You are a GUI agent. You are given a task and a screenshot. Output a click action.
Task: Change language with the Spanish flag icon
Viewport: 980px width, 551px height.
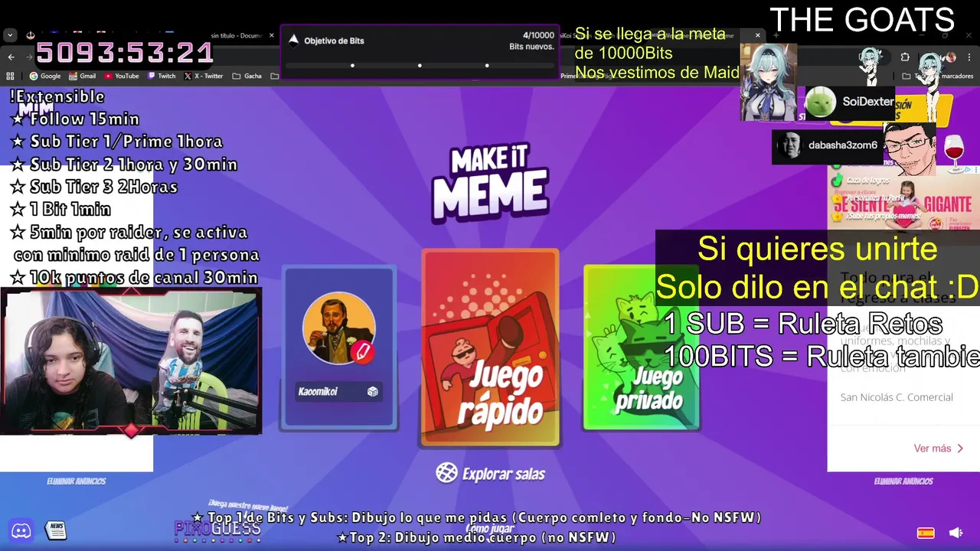pos(926,533)
